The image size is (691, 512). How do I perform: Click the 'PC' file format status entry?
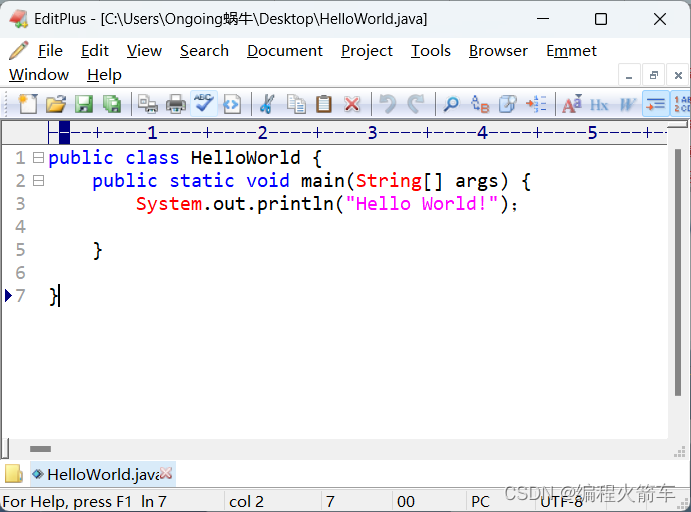480,501
